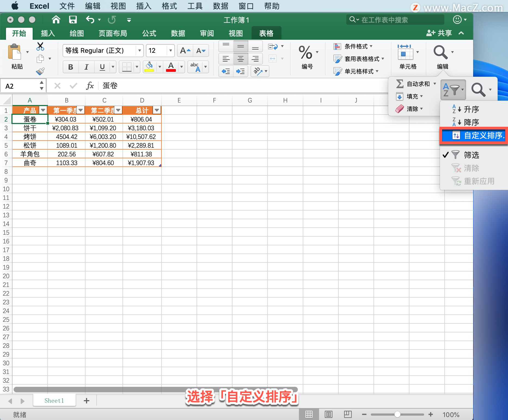Open the 插入 ribbon tab
The image size is (508, 420).
[x=48, y=33]
